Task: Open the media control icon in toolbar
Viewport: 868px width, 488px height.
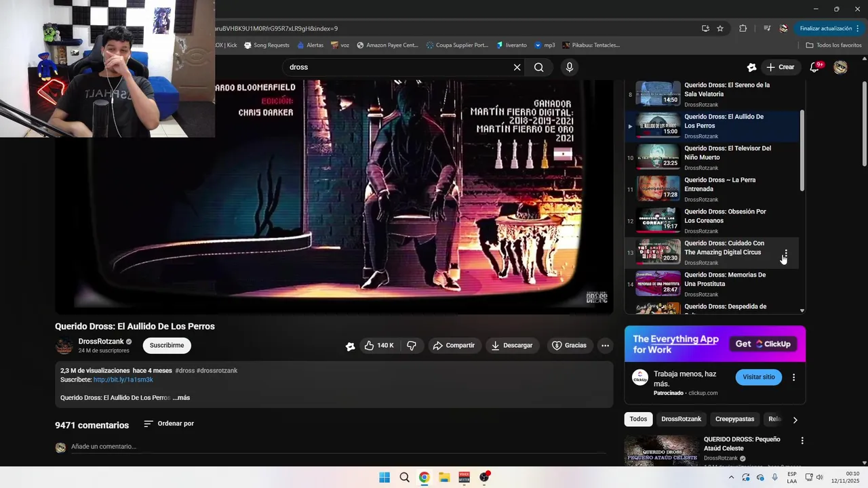Action: (767, 28)
